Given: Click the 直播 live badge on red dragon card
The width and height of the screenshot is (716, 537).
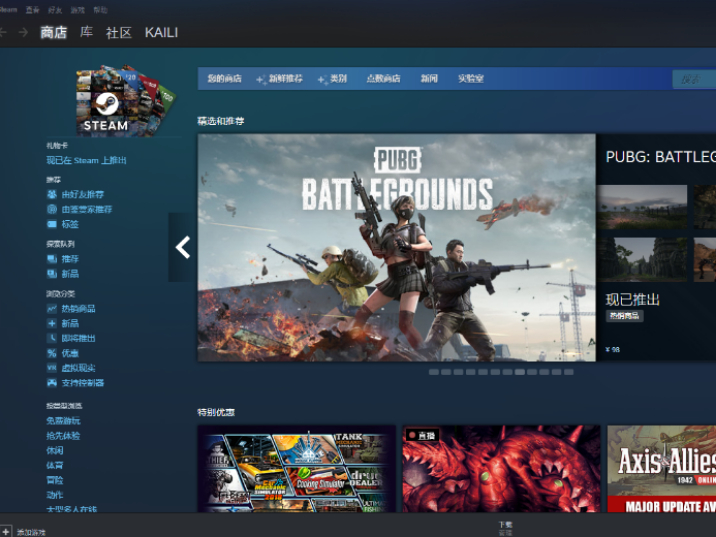Looking at the screenshot, I should [422, 436].
